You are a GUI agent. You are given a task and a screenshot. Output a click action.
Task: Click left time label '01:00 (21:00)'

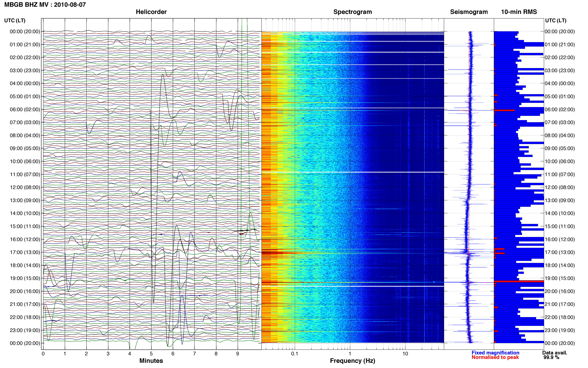pos(25,45)
